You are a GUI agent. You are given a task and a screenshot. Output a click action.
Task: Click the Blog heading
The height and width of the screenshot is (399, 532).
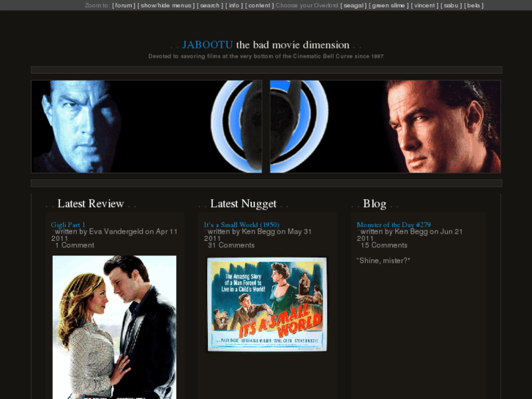pyautogui.click(x=375, y=204)
